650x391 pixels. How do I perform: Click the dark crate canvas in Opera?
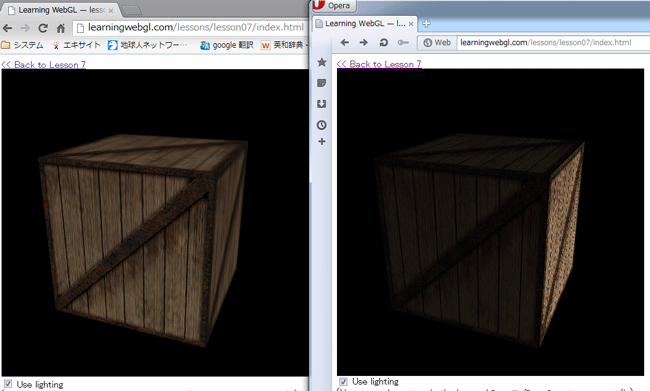pos(490,222)
